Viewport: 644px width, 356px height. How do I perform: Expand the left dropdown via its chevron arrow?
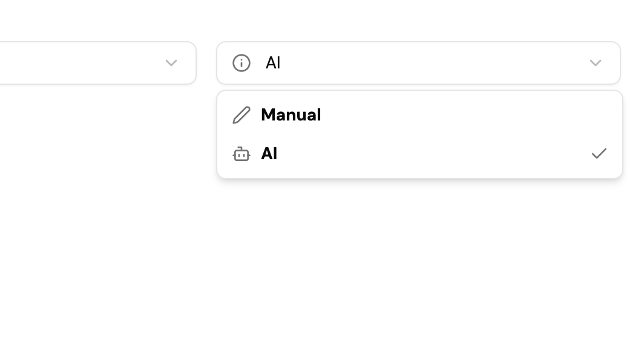171,63
